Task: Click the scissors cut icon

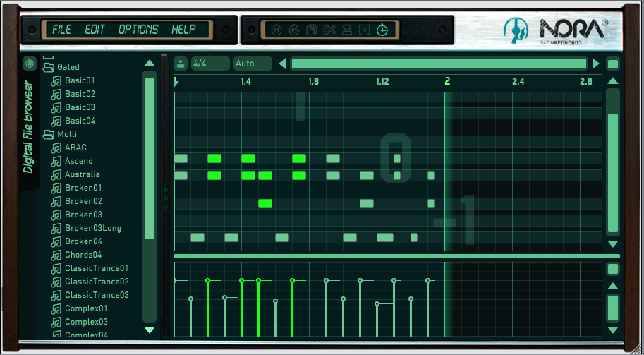Action: (329, 30)
